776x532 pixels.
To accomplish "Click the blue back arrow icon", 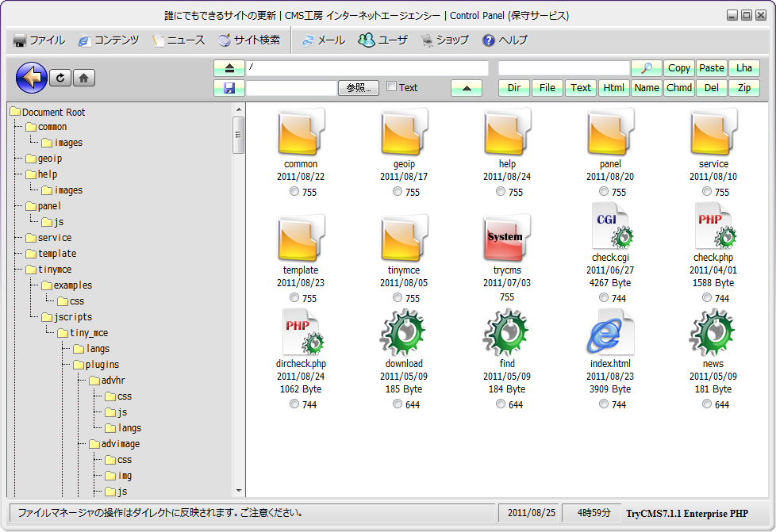I will coord(32,78).
